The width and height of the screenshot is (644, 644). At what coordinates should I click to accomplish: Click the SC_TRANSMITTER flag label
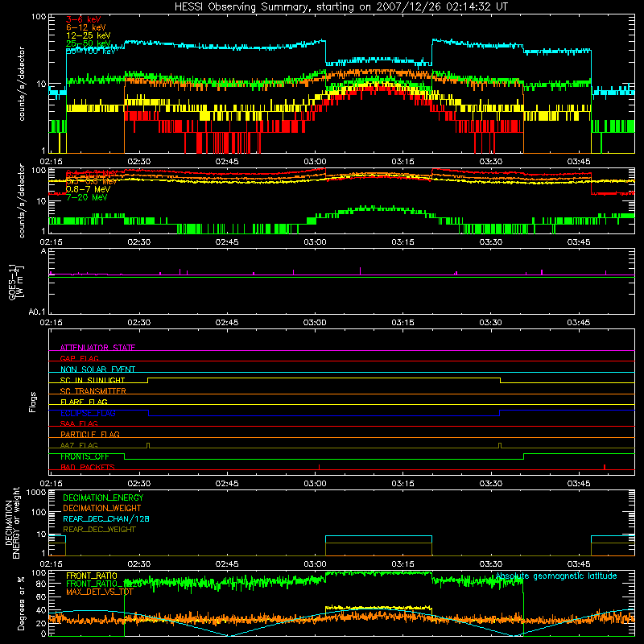pos(93,391)
